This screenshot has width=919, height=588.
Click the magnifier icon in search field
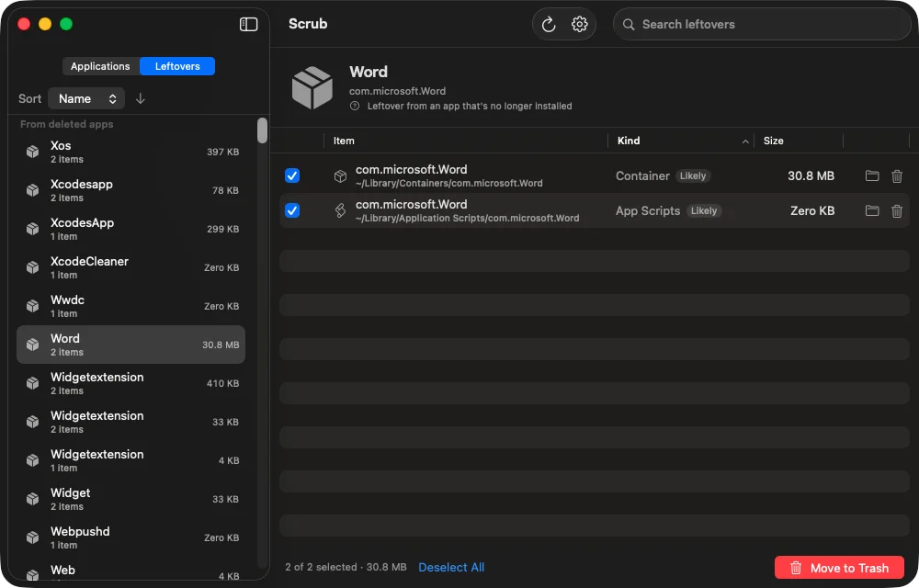tap(629, 25)
